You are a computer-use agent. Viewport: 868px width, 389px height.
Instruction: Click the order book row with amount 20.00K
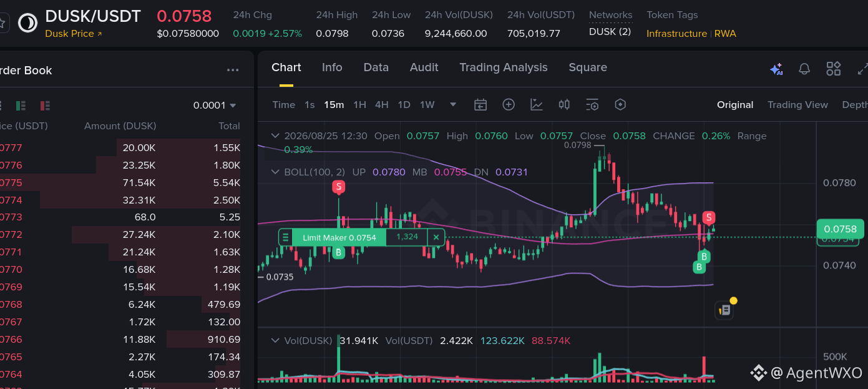tap(120, 148)
